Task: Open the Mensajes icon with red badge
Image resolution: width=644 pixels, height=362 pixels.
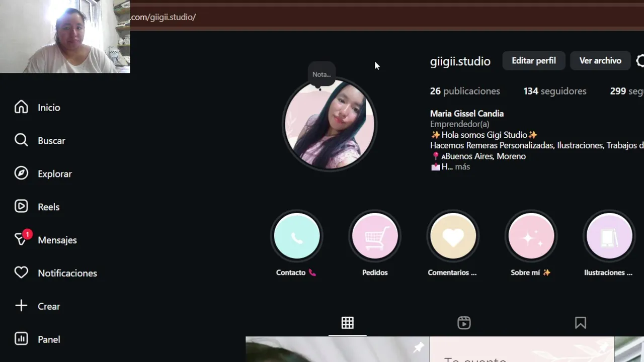Action: click(22, 238)
